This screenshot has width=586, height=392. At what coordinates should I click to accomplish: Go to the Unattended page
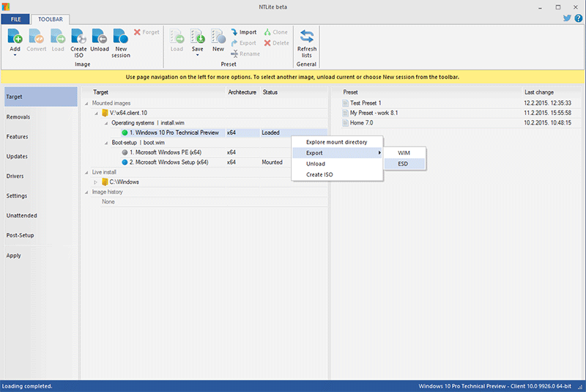(21, 215)
